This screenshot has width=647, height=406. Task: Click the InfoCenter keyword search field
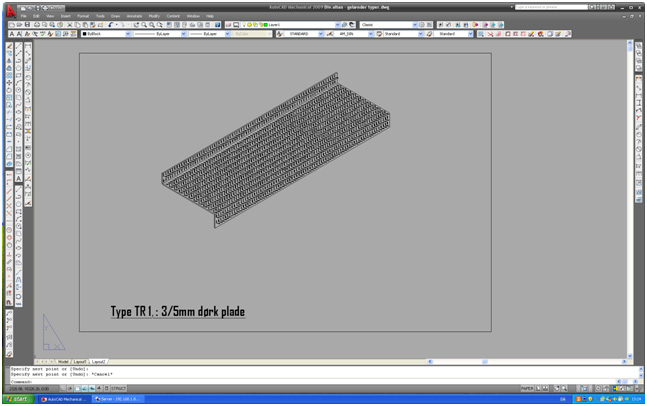point(551,7)
